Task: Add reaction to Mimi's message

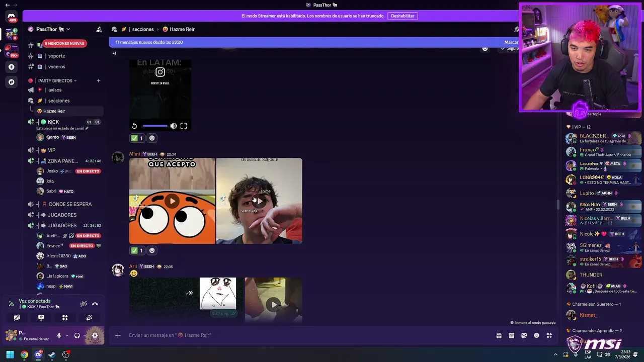Action: tap(152, 250)
